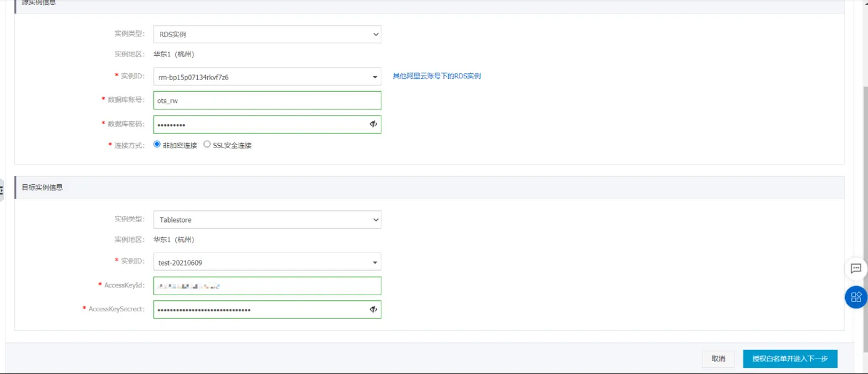Viewport: 868px width, 374px height.
Task: Reveal AccessKeySecrect with the eye icon
Action: coord(373,309)
